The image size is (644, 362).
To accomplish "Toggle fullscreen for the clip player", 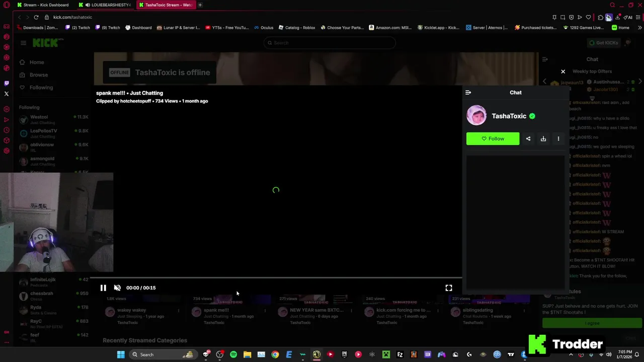I will pyautogui.click(x=449, y=288).
